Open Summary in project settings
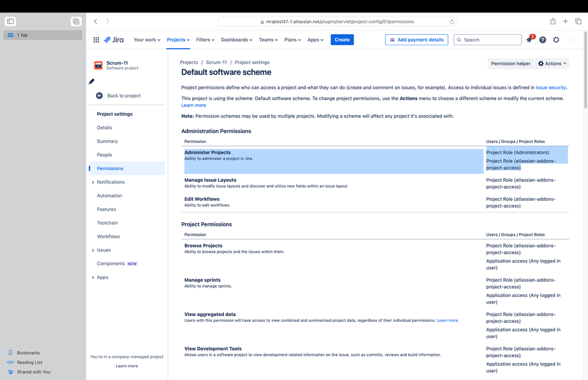588x380 pixels. tap(107, 141)
